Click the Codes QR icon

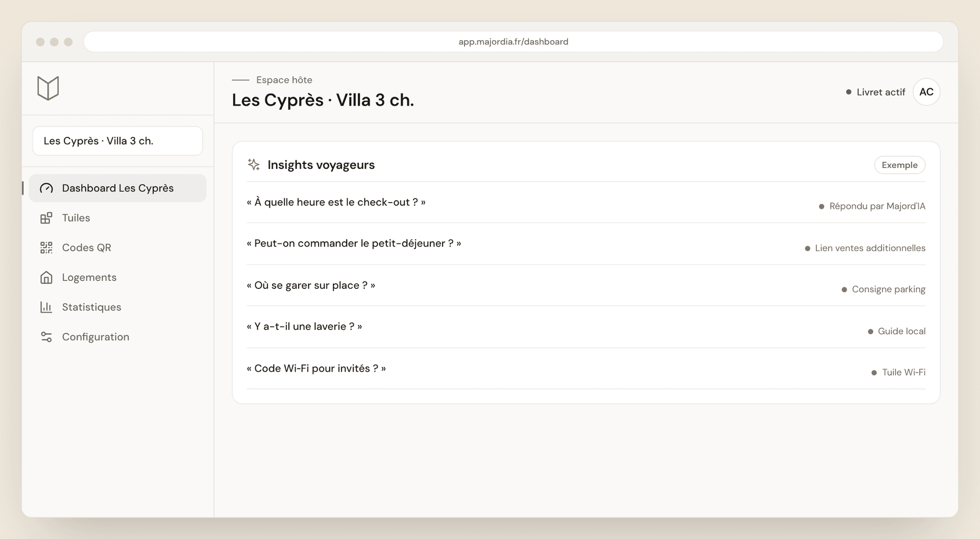pyautogui.click(x=46, y=248)
